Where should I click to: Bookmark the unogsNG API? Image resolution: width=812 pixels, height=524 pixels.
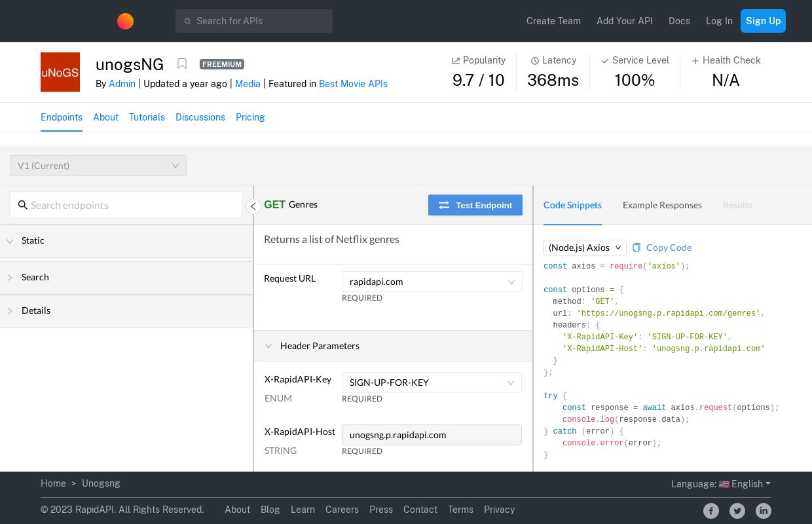(x=182, y=64)
